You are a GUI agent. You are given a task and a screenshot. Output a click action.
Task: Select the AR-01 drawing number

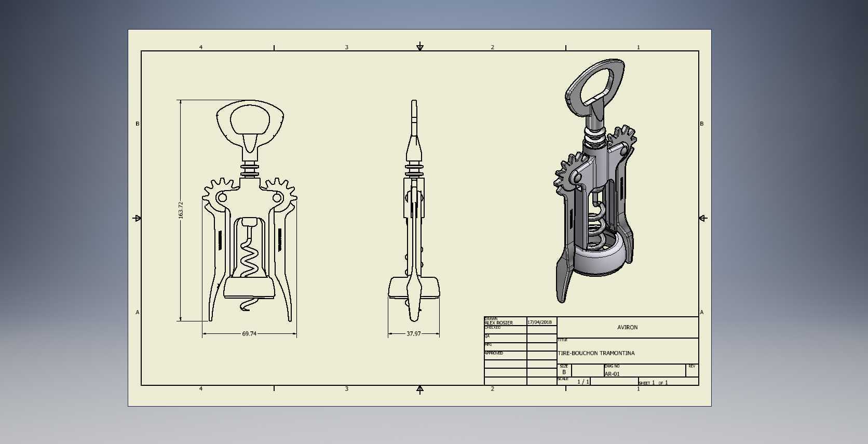point(612,374)
